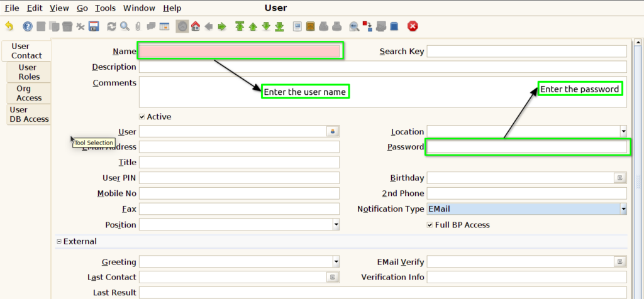Click the User field lookup button

pyautogui.click(x=333, y=132)
